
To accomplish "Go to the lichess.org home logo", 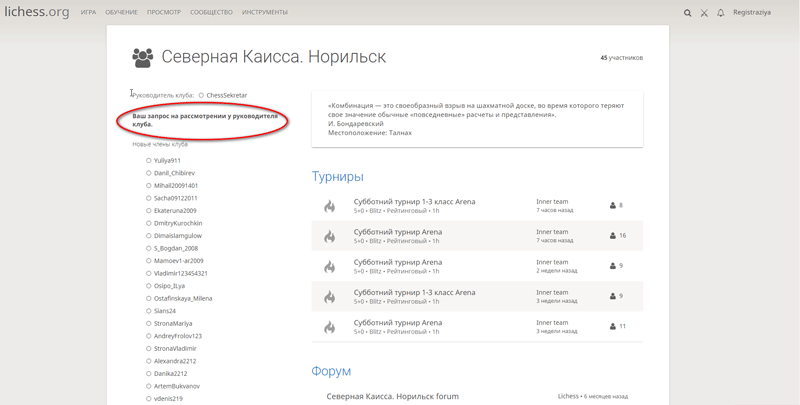I will 37,12.
